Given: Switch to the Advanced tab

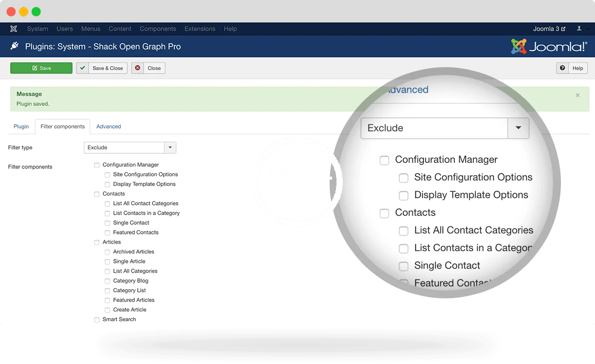Looking at the screenshot, I should (109, 127).
